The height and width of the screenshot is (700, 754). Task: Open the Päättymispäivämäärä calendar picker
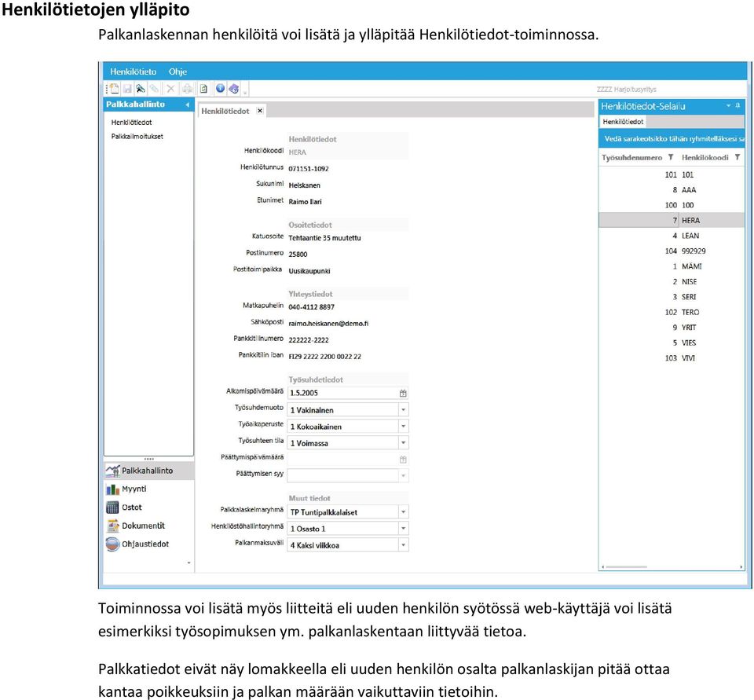[403, 460]
